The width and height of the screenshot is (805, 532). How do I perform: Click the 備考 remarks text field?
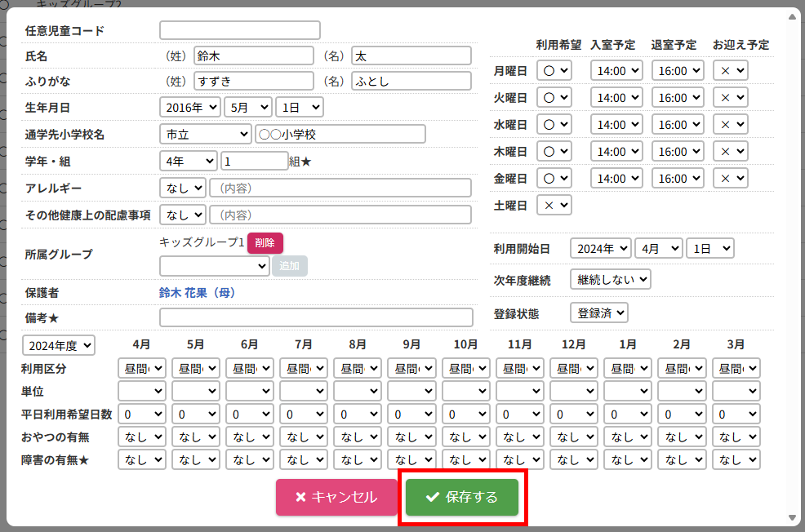pos(316,317)
